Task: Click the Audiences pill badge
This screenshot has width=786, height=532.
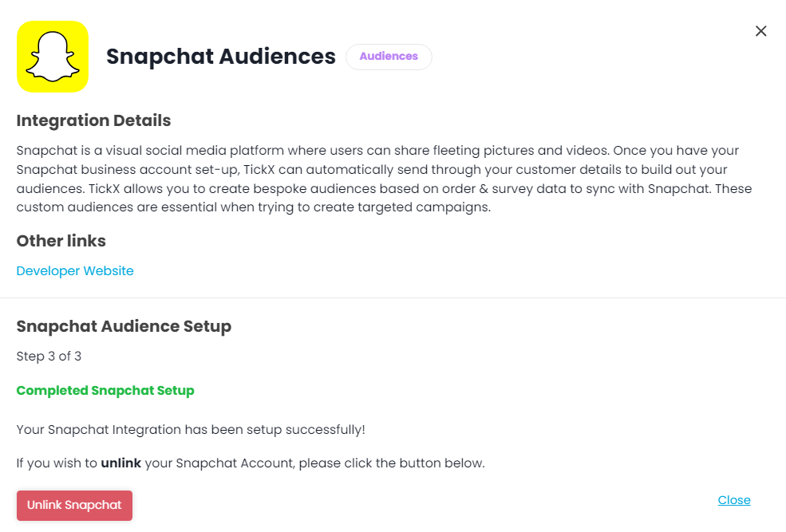Action: [389, 57]
